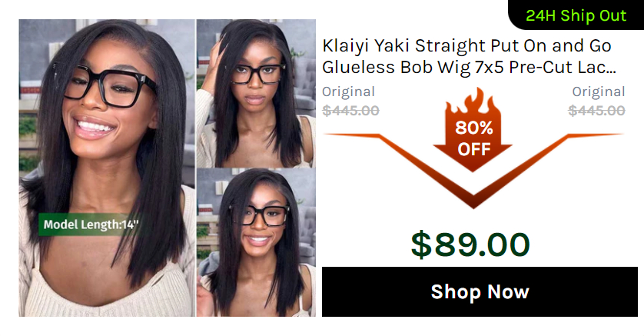The image size is (644, 336).
Task: Click the Shop Now button
Action: click(480, 291)
